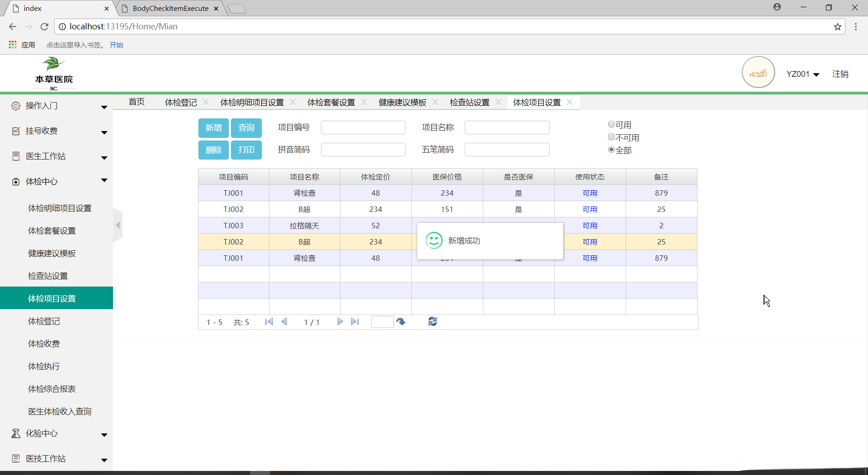The width and height of the screenshot is (868, 475).
Task: Click the 删除 button
Action: pos(214,150)
